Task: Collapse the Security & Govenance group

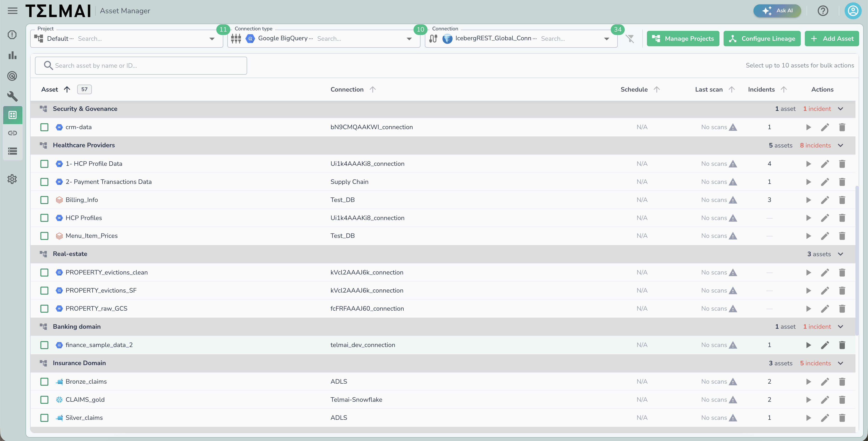Action: [x=840, y=109]
